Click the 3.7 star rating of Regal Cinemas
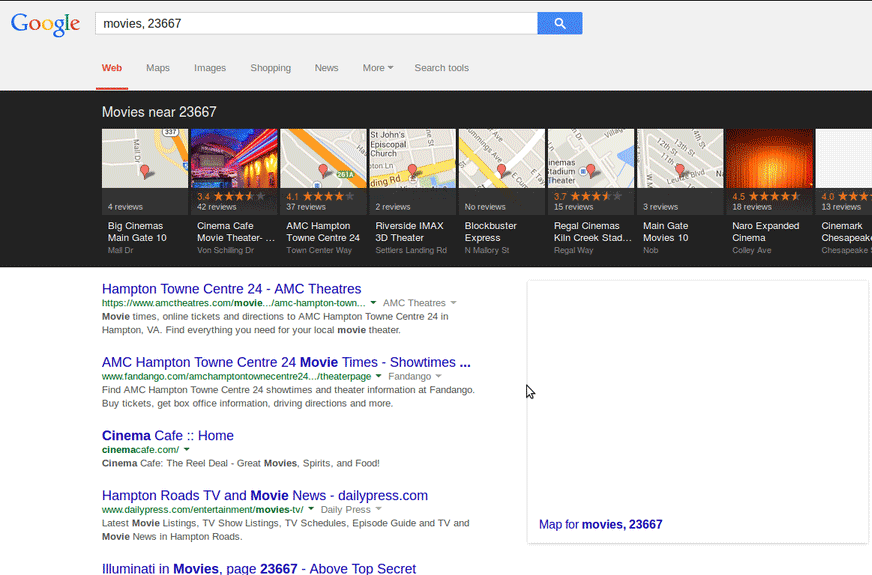The width and height of the screenshot is (872, 575). coord(588,196)
